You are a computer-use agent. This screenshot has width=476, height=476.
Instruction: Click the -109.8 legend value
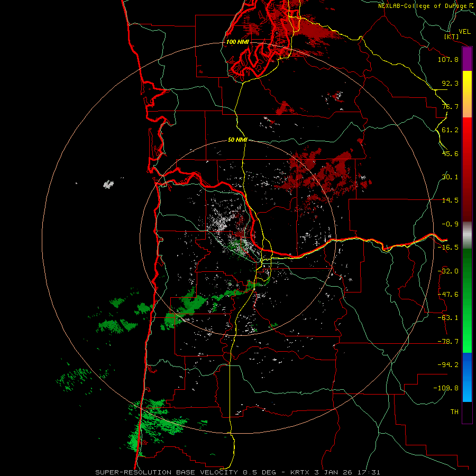point(446,388)
